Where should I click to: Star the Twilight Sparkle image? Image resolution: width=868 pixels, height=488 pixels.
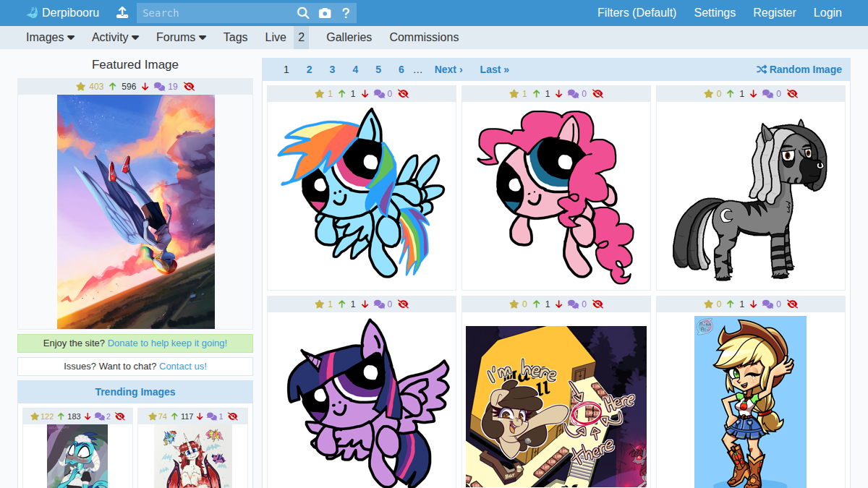pyautogui.click(x=319, y=304)
